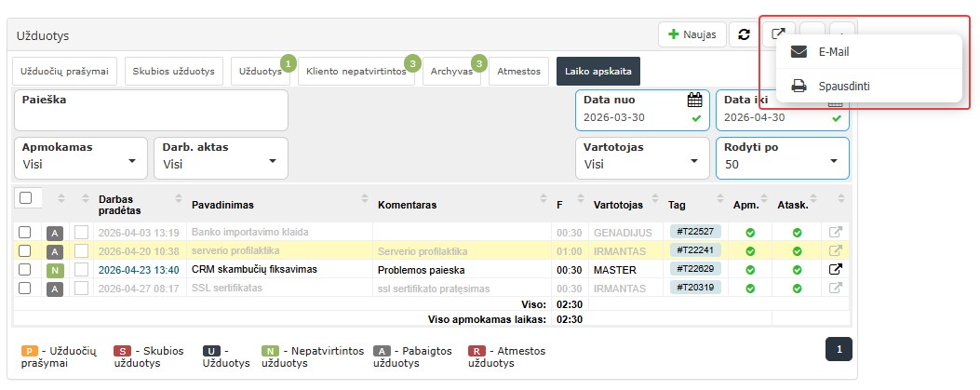Open task link icon in serverio profilaktika row

click(x=835, y=250)
